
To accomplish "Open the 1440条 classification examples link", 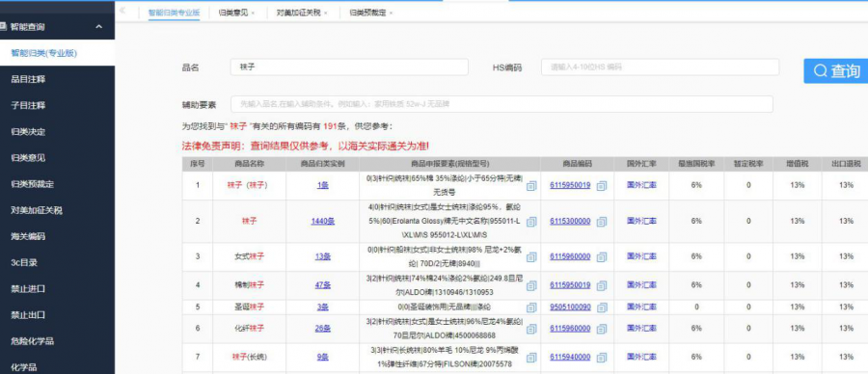I will 323,221.
